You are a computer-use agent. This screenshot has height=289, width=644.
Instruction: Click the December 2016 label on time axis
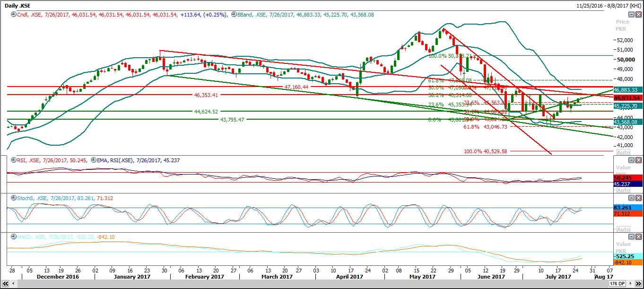58,276
